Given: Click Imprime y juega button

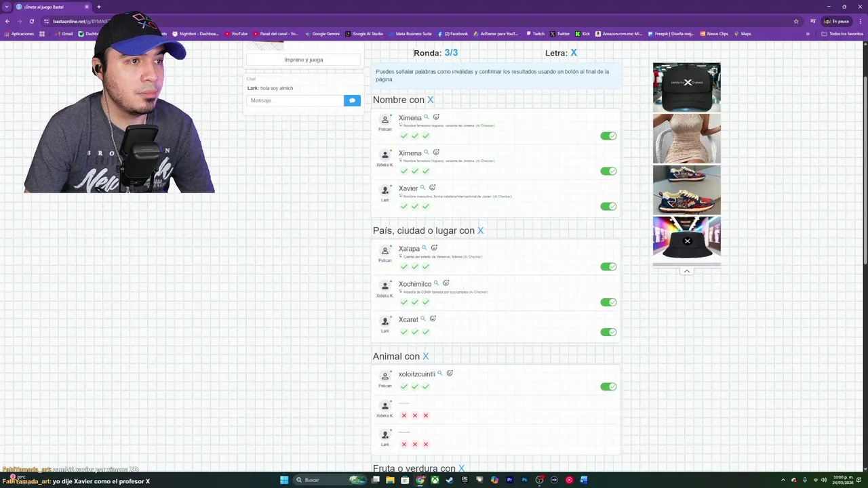Looking at the screenshot, I should [x=303, y=60].
